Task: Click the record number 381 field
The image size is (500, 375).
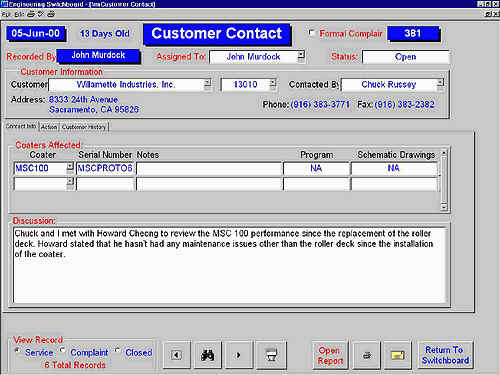Action: (413, 34)
